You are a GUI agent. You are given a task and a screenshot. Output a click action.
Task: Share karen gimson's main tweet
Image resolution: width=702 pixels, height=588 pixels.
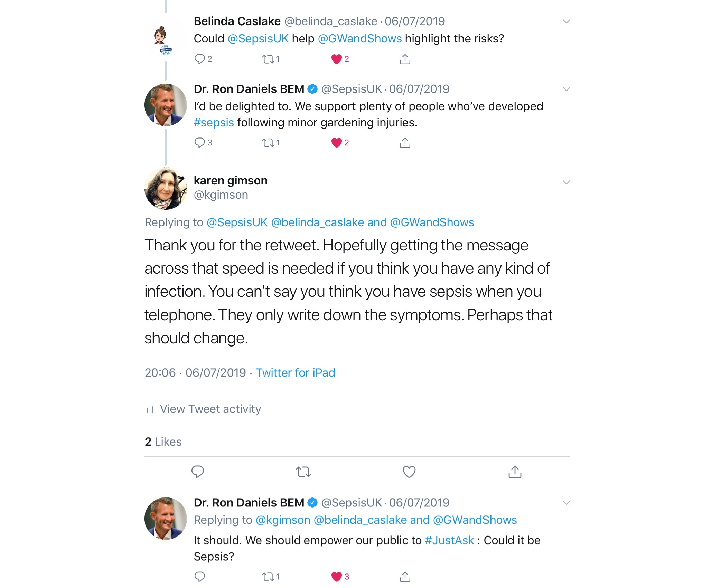point(515,472)
